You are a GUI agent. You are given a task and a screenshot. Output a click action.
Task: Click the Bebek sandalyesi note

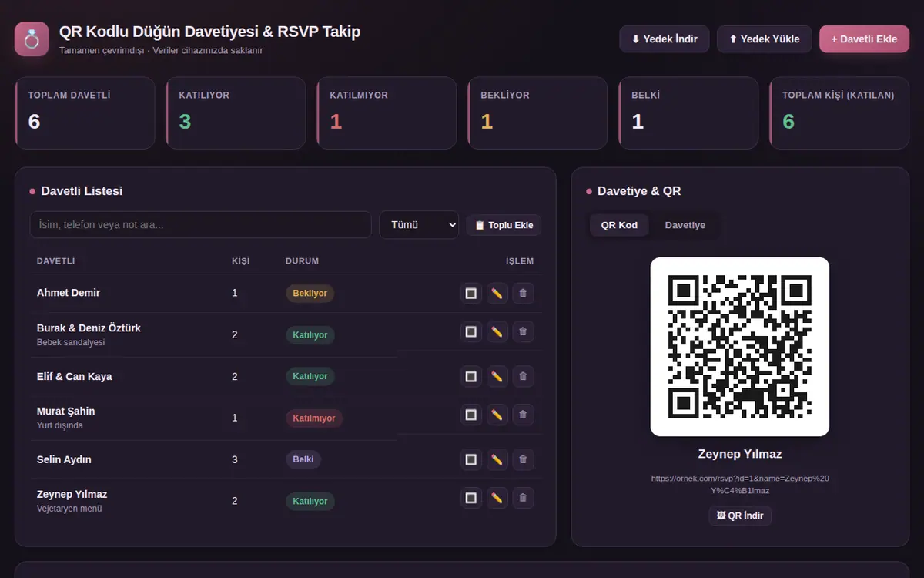71,342
